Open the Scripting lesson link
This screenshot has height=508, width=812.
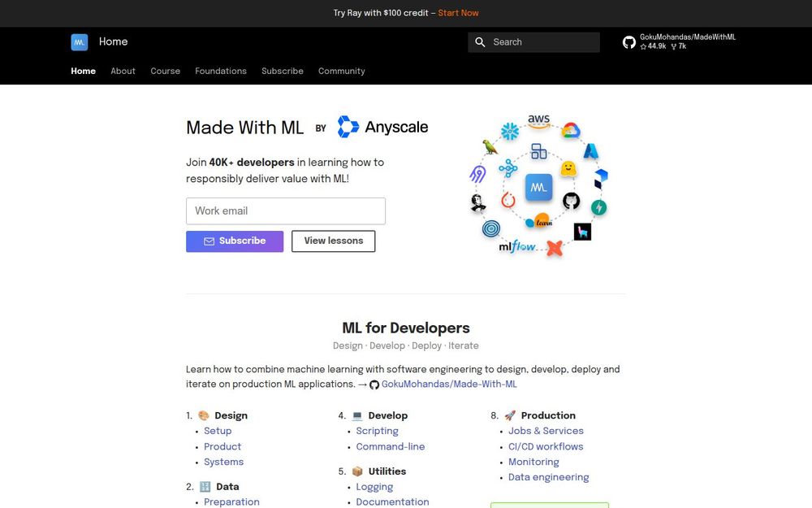(x=377, y=431)
